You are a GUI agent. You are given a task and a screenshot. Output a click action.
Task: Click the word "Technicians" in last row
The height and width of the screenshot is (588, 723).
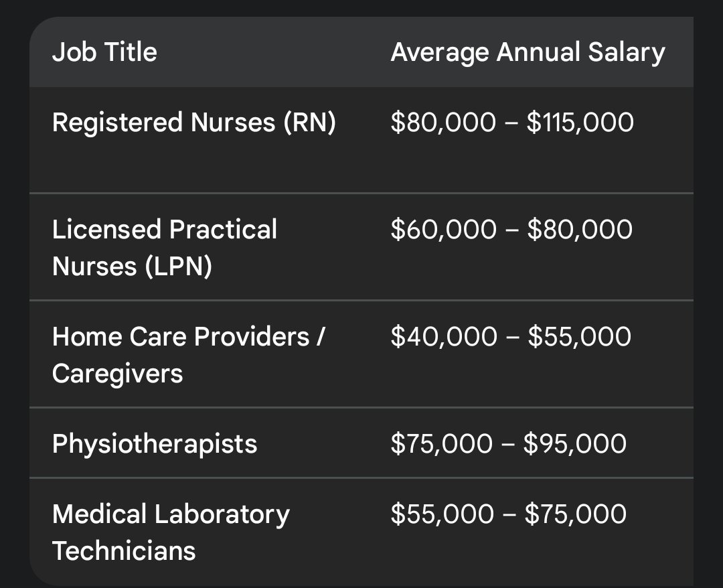124,550
